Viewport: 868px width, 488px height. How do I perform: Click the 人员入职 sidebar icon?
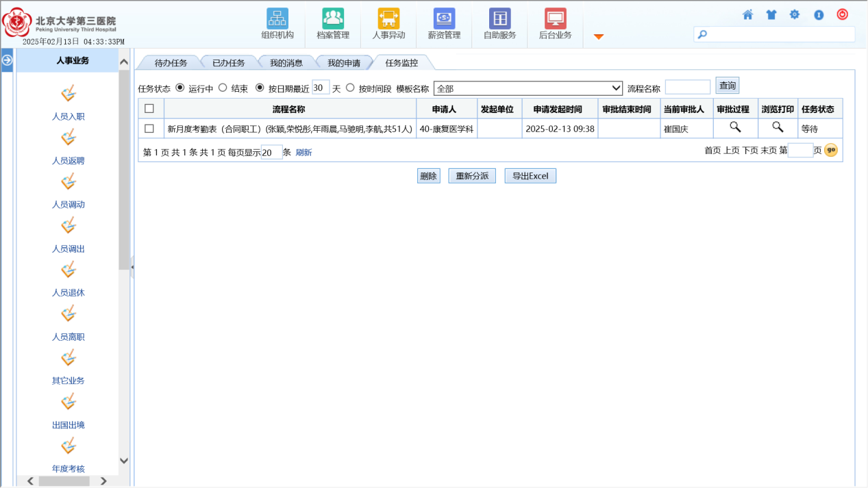[69, 94]
